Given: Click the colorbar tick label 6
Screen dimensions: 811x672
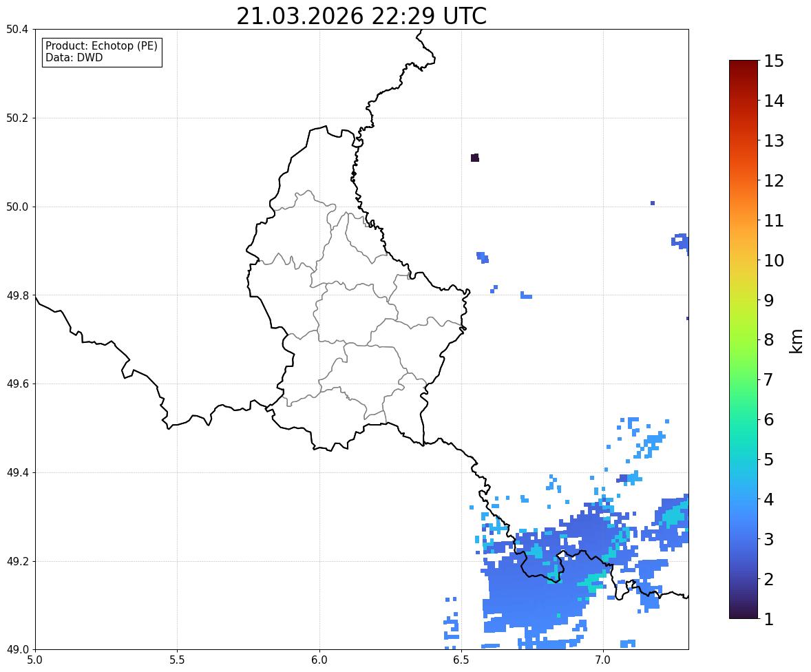Looking at the screenshot, I should point(769,419).
